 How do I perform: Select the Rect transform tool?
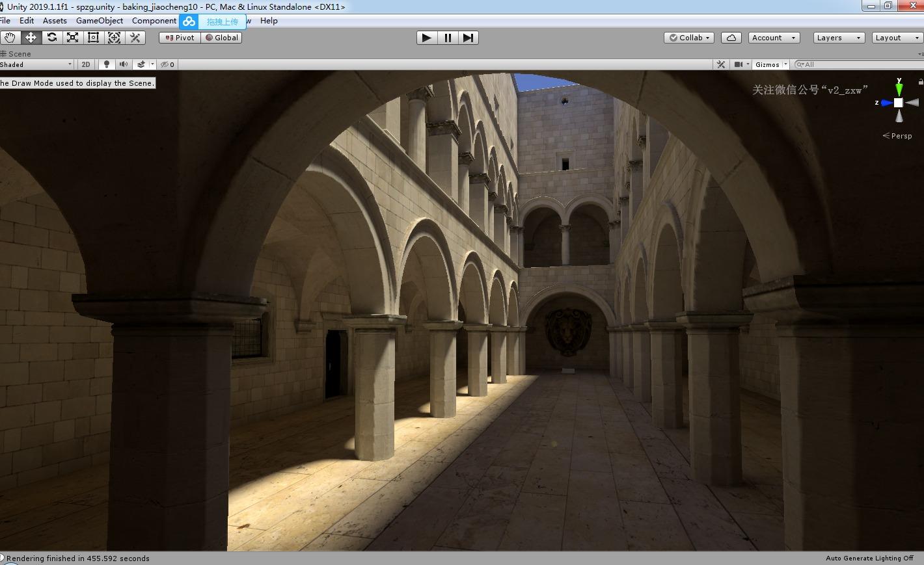click(x=93, y=38)
